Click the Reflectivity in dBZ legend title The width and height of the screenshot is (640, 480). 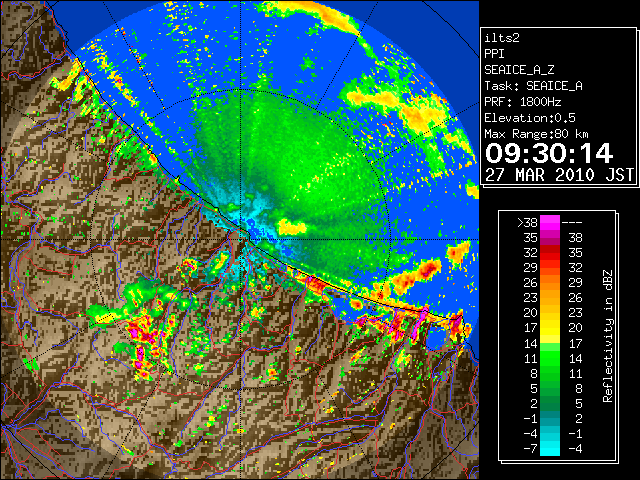[x=608, y=336]
